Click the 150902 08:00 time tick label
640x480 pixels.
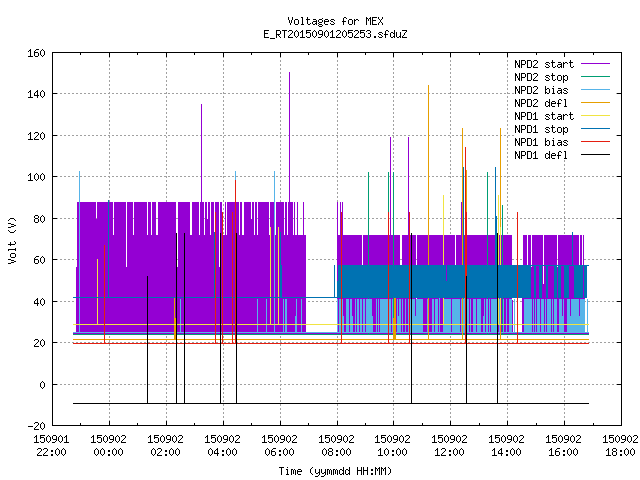336,446
